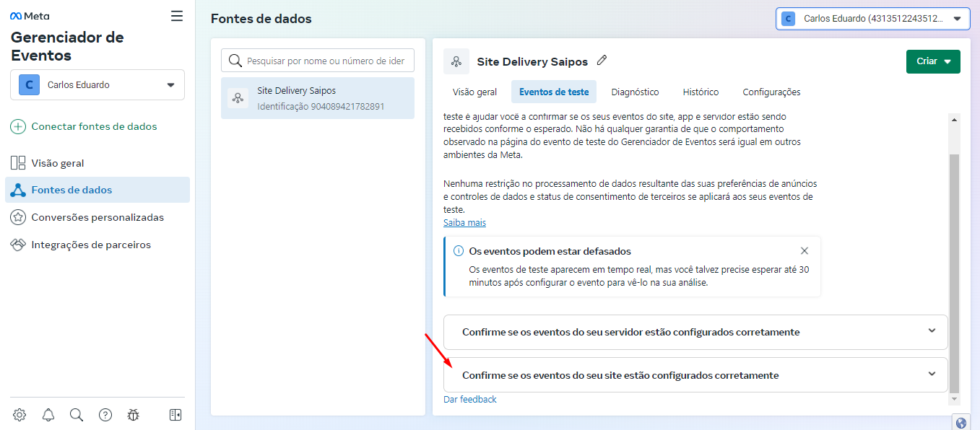Image resolution: width=980 pixels, height=430 pixels.
Task: Open the Diagnóstico tab
Action: pyautogui.click(x=635, y=92)
